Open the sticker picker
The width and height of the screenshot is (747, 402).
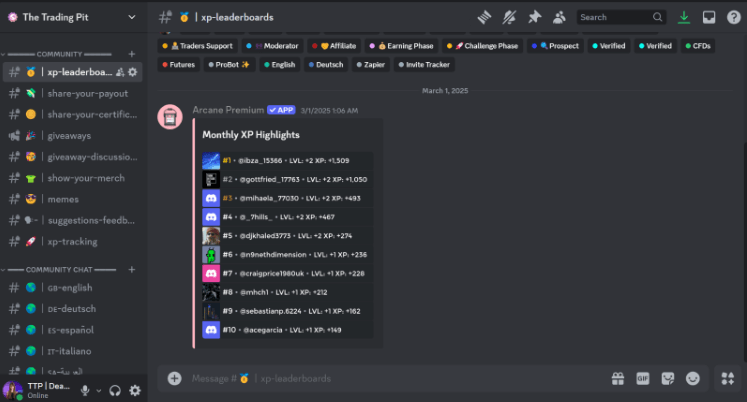coord(668,378)
